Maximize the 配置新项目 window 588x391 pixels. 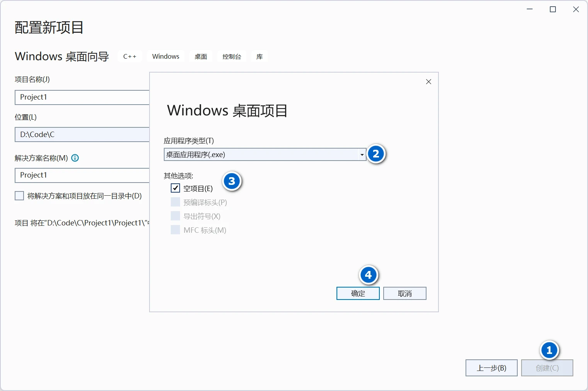coord(553,9)
